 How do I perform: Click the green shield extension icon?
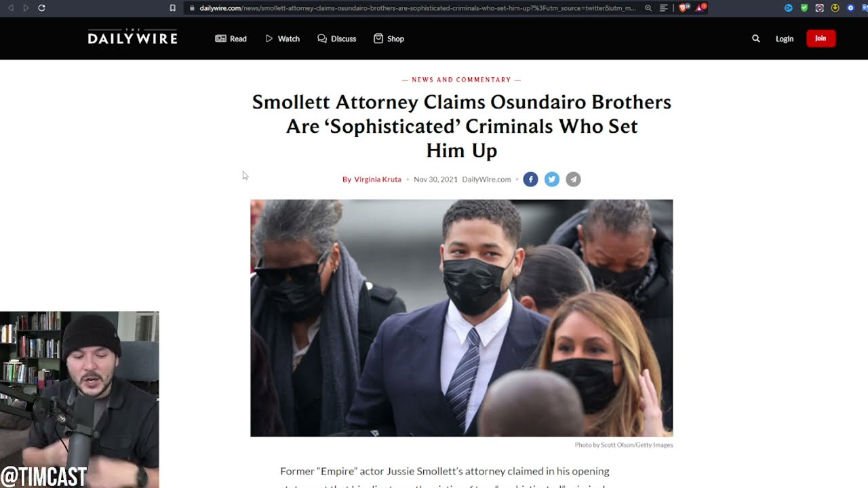(x=804, y=8)
